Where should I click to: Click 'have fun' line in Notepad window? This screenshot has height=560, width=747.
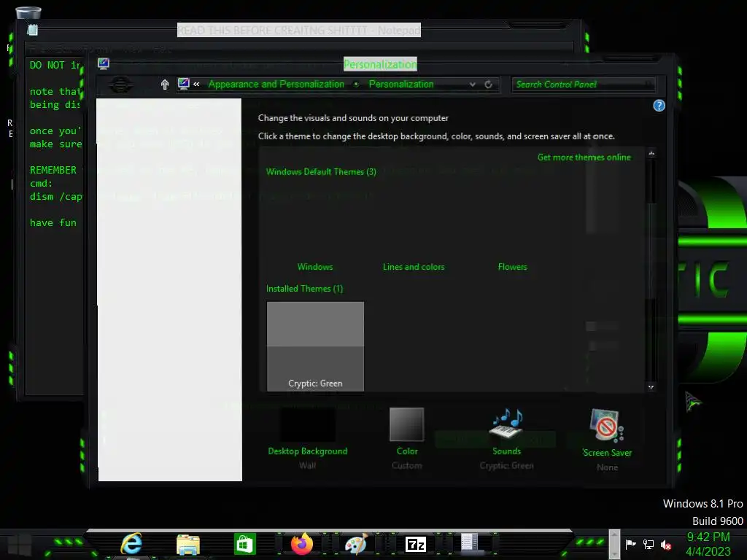(x=53, y=222)
